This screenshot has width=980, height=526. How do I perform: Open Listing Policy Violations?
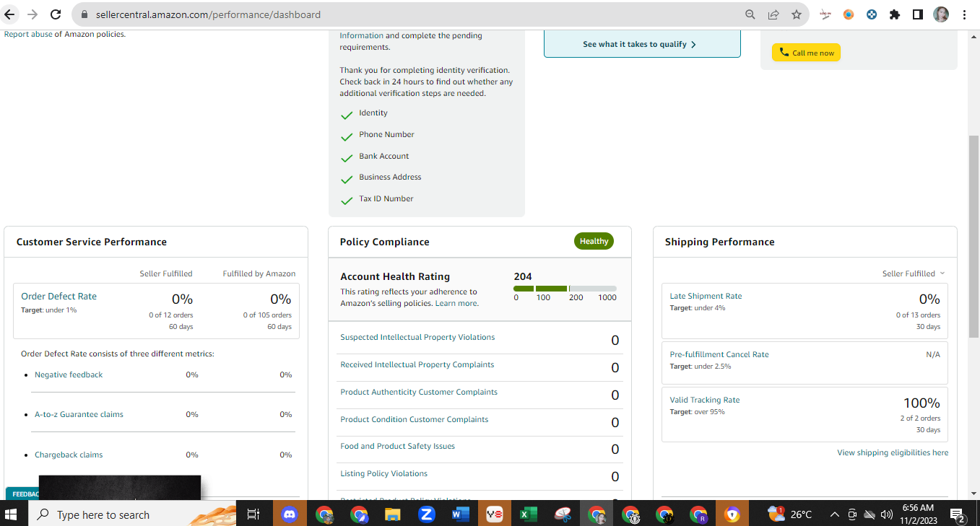384,473
